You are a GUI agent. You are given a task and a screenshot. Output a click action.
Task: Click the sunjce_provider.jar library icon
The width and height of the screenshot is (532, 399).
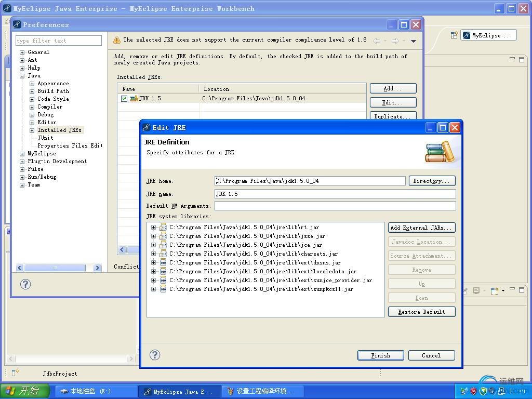click(x=163, y=280)
